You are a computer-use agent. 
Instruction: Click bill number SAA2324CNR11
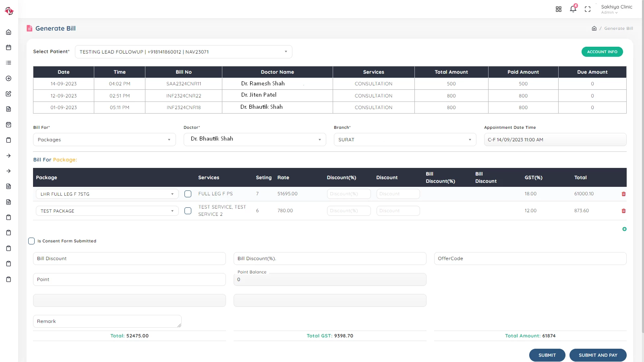(184, 84)
